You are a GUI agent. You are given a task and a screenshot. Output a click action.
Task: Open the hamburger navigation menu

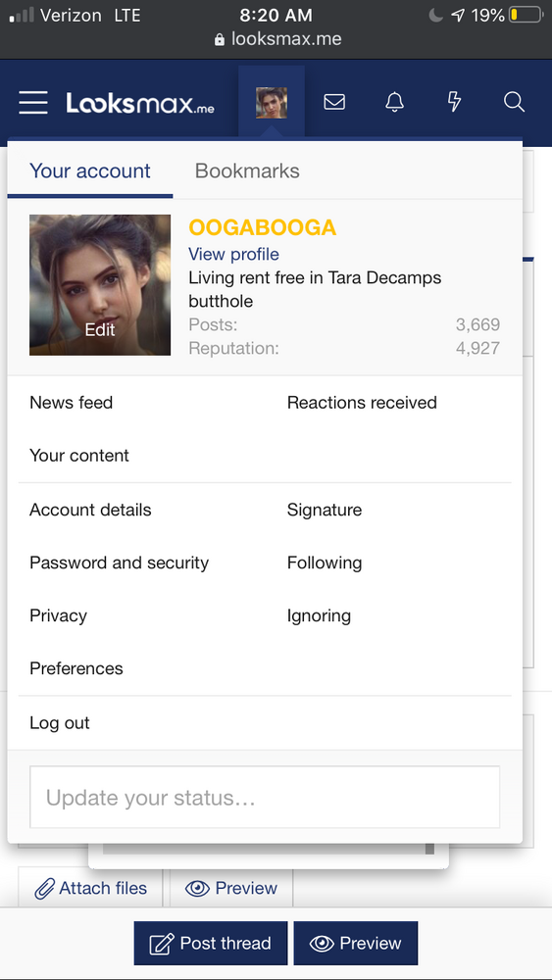[x=33, y=102]
